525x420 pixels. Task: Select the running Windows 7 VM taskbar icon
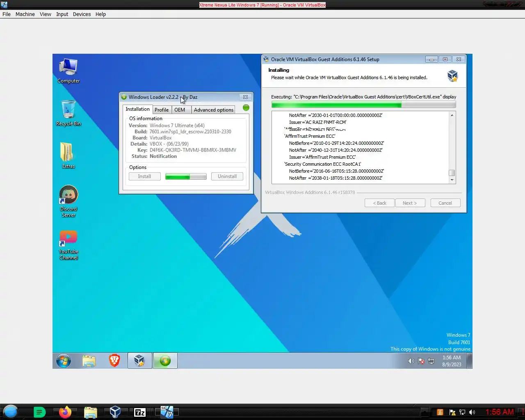click(167, 412)
